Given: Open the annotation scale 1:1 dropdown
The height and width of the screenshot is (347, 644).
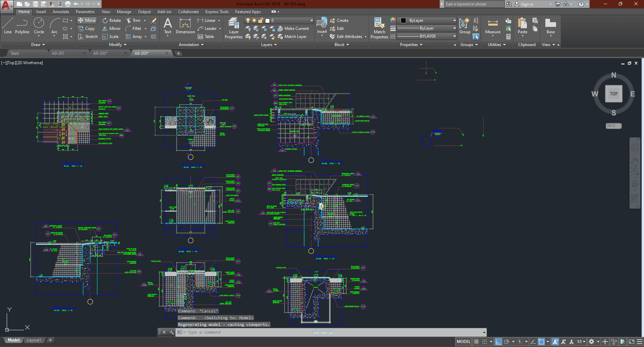Looking at the screenshot, I should [x=581, y=342].
